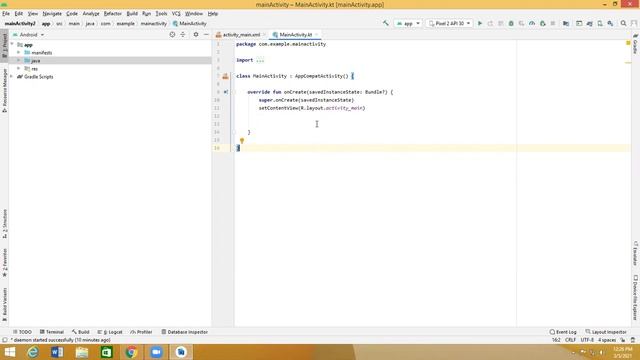Toggle the Favorites side tab
The image size is (640, 360).
(4, 262)
